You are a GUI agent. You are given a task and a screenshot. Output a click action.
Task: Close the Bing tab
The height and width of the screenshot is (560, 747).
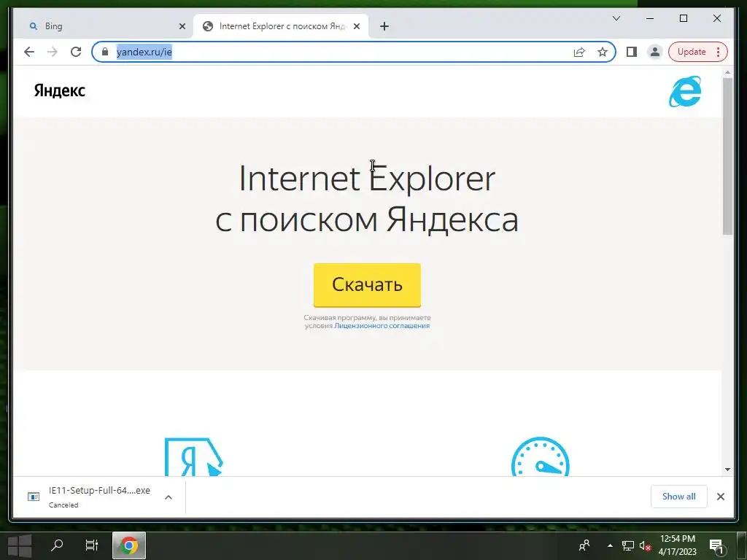182,26
